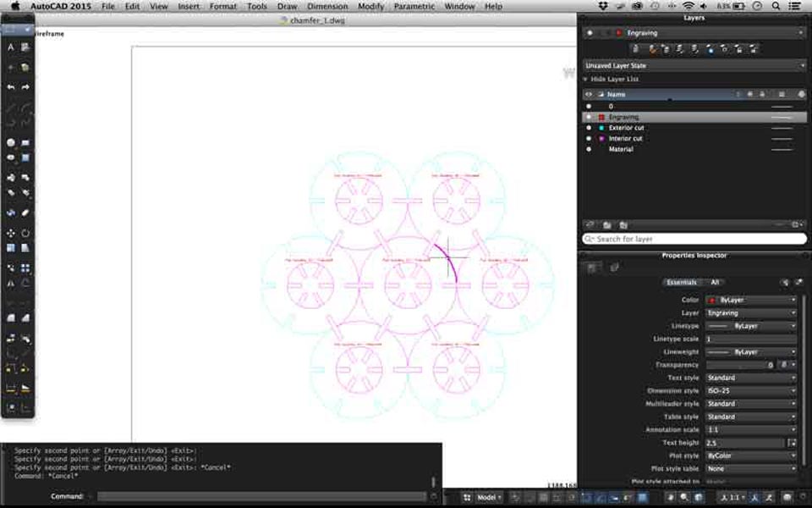The image size is (812, 508).
Task: Select the Move tool
Action: tap(11, 234)
